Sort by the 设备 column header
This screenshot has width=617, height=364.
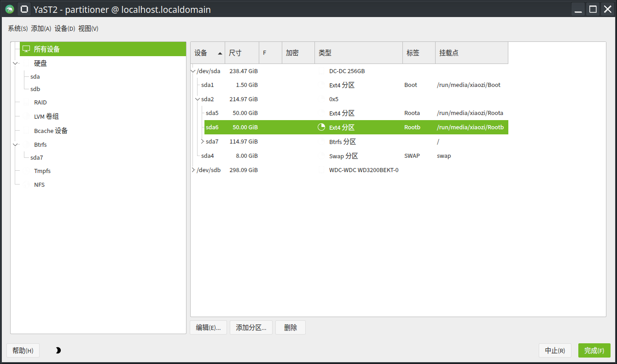tap(208, 53)
